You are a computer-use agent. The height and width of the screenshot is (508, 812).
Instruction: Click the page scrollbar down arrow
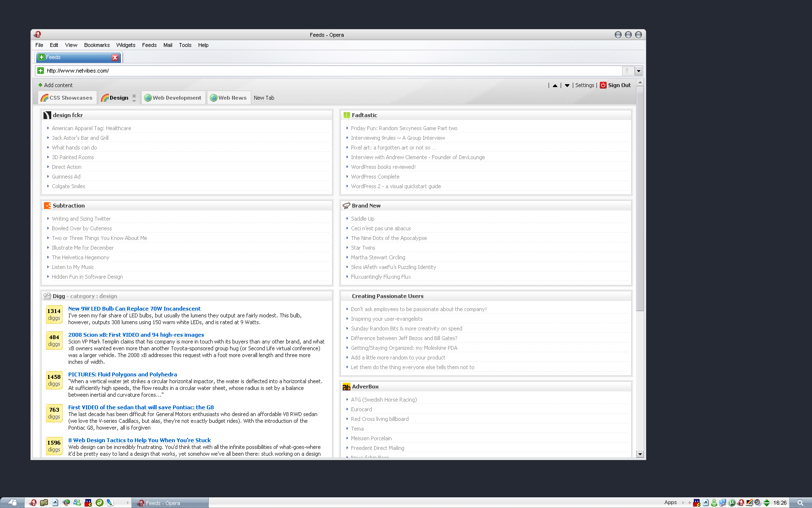640,454
